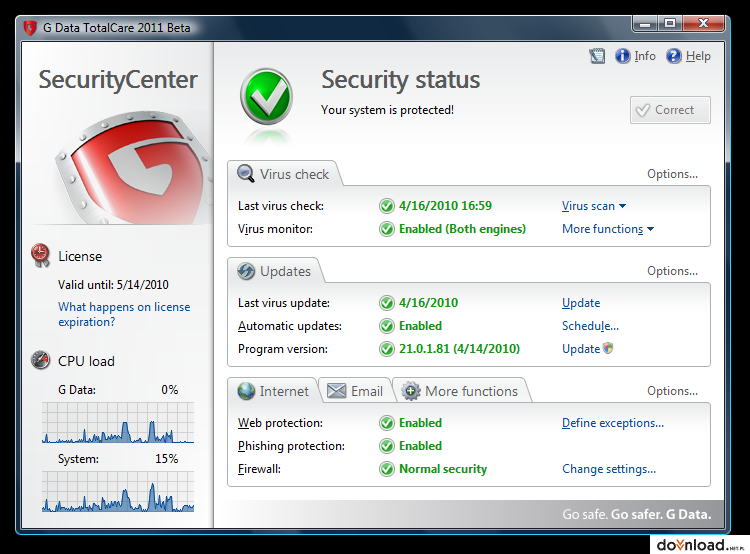This screenshot has width=750, height=554.
Task: Click the Correct button
Action: (670, 110)
